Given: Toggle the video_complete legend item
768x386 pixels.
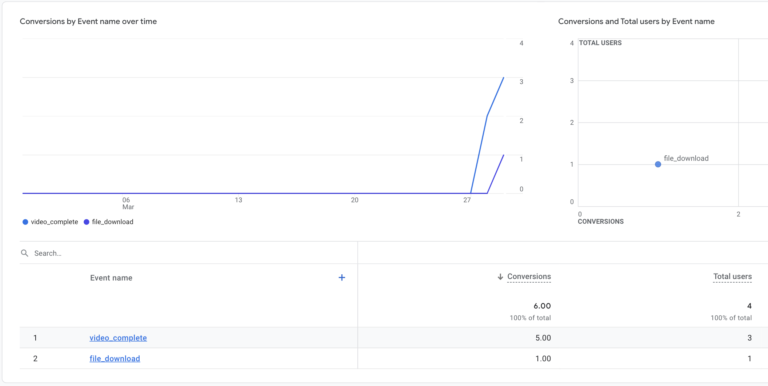Looking at the screenshot, I should coord(50,222).
